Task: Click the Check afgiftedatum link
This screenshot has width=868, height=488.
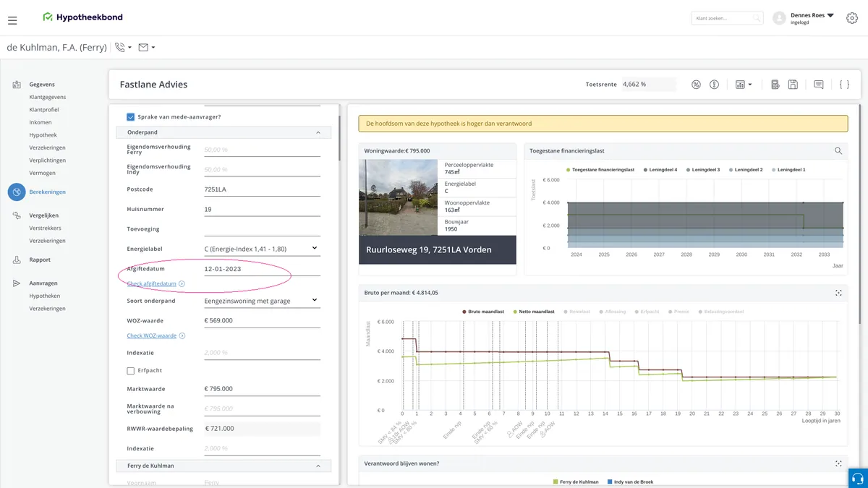Action: tap(152, 284)
